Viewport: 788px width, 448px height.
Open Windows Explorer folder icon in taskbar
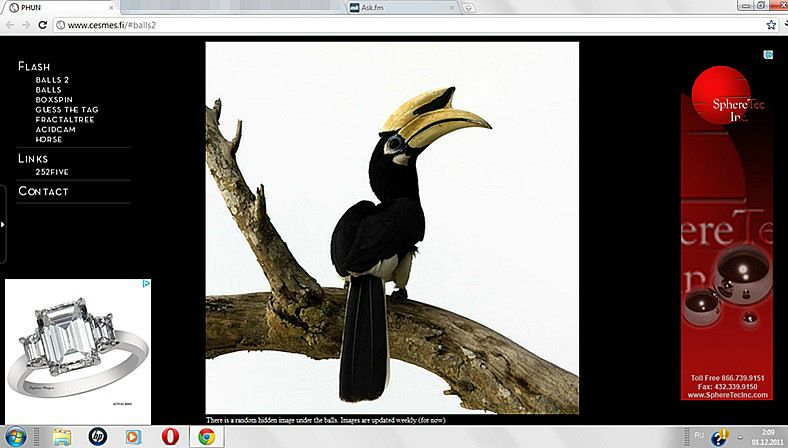click(x=62, y=437)
